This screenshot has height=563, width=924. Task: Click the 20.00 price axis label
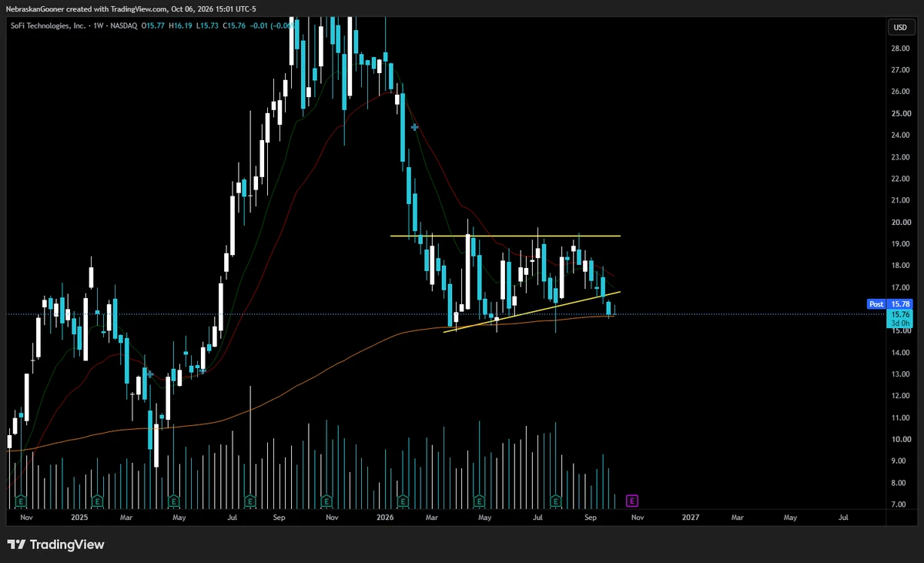(900, 222)
